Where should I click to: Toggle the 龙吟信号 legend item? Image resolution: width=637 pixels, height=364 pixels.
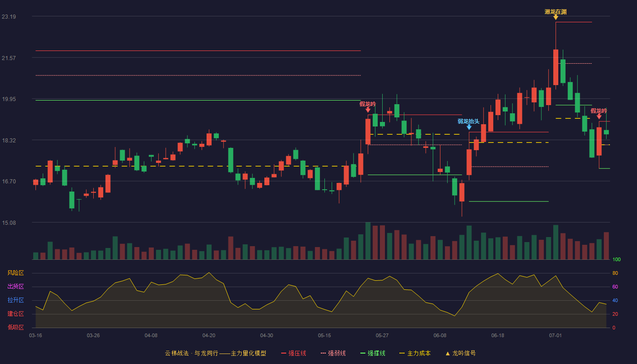(x=460, y=353)
